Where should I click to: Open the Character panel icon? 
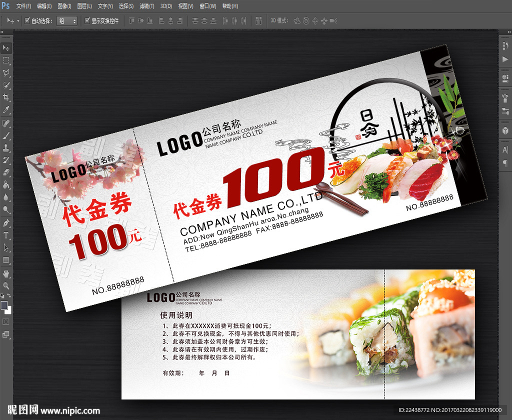point(505,150)
